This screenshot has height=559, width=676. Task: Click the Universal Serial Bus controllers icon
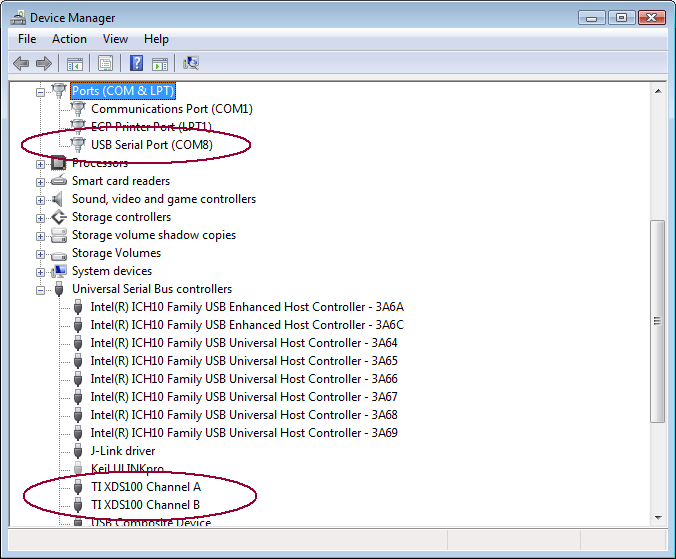pyautogui.click(x=59, y=289)
